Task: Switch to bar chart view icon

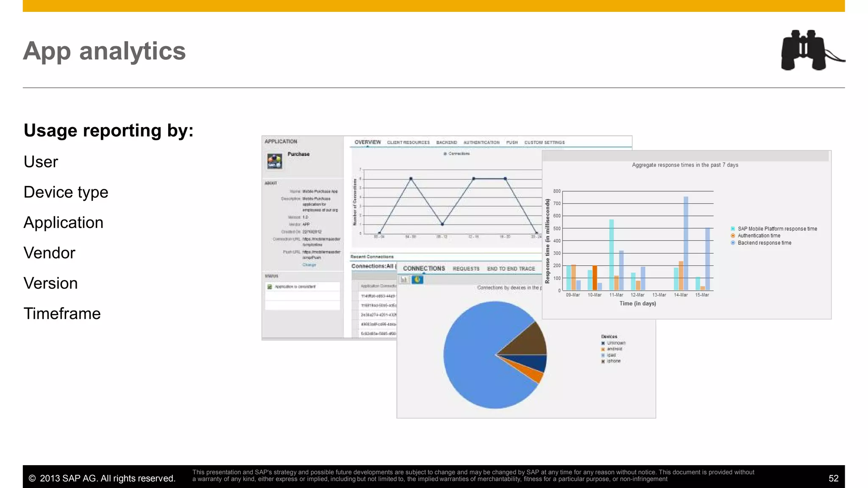Action: click(x=404, y=280)
